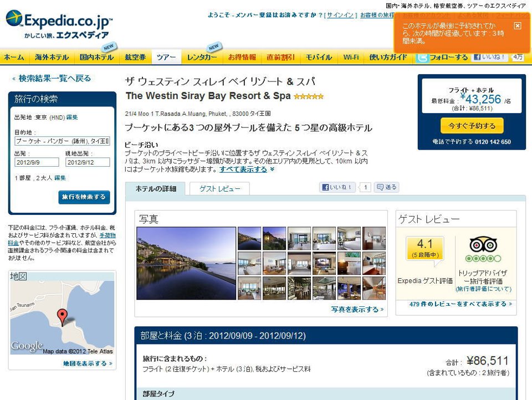Click the first thumbnail in middle photo row
The width and height of the screenshot is (532, 400).
tap(249, 263)
